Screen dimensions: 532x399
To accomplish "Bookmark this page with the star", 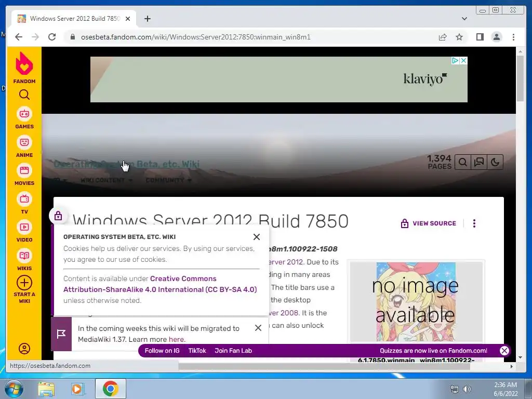I will [459, 37].
